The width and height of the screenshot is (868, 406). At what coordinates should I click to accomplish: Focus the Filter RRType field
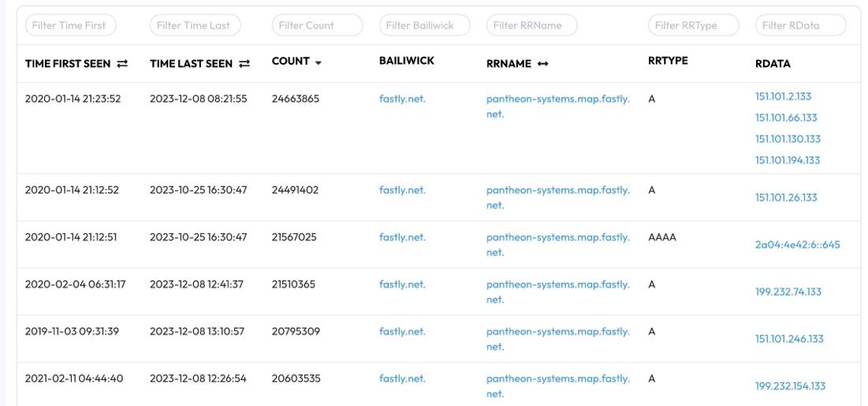(694, 25)
